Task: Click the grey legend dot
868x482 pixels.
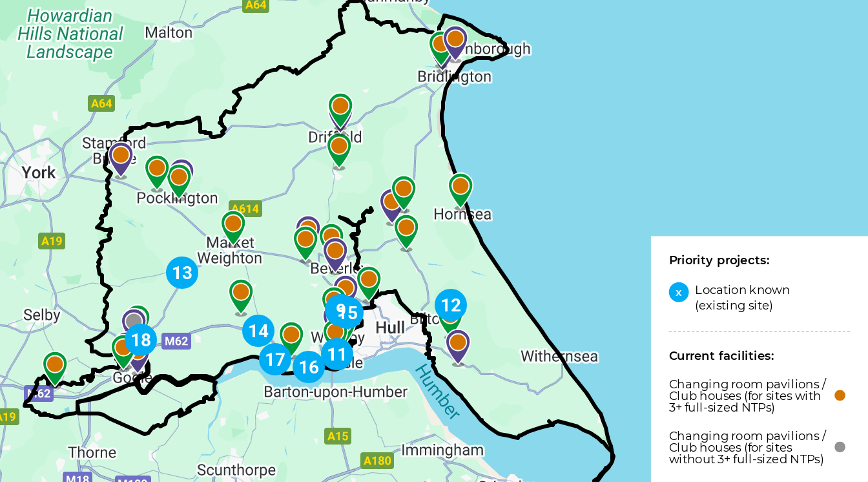Action: tap(840, 447)
